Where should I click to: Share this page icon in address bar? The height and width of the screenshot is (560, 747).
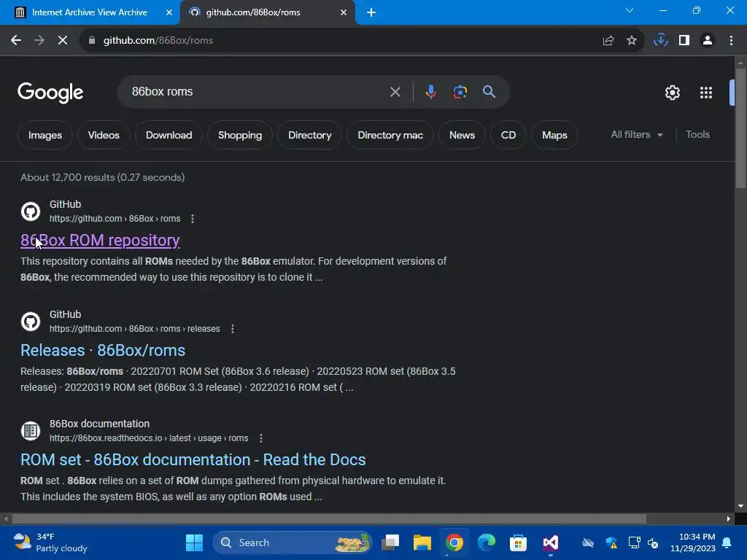[x=608, y=41]
